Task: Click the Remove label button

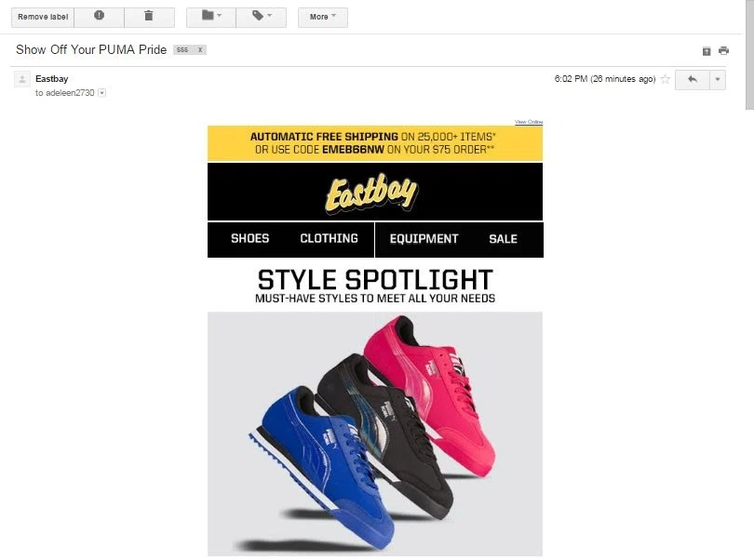Action: pos(43,17)
